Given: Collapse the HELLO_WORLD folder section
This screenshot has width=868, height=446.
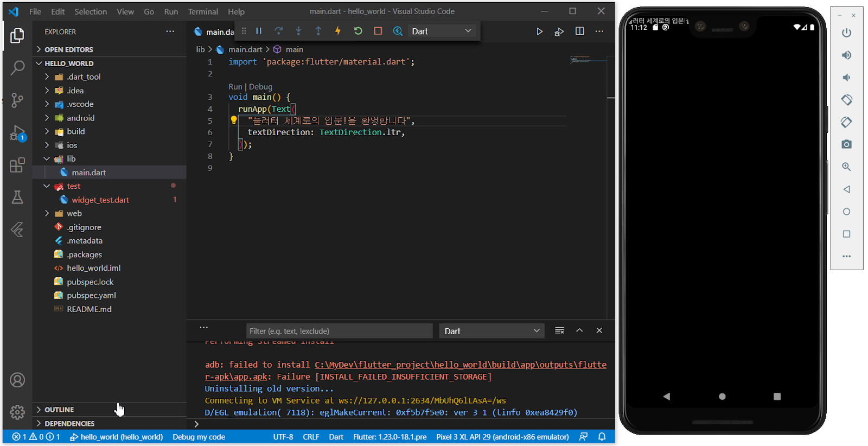Looking at the screenshot, I should (x=110, y=63).
